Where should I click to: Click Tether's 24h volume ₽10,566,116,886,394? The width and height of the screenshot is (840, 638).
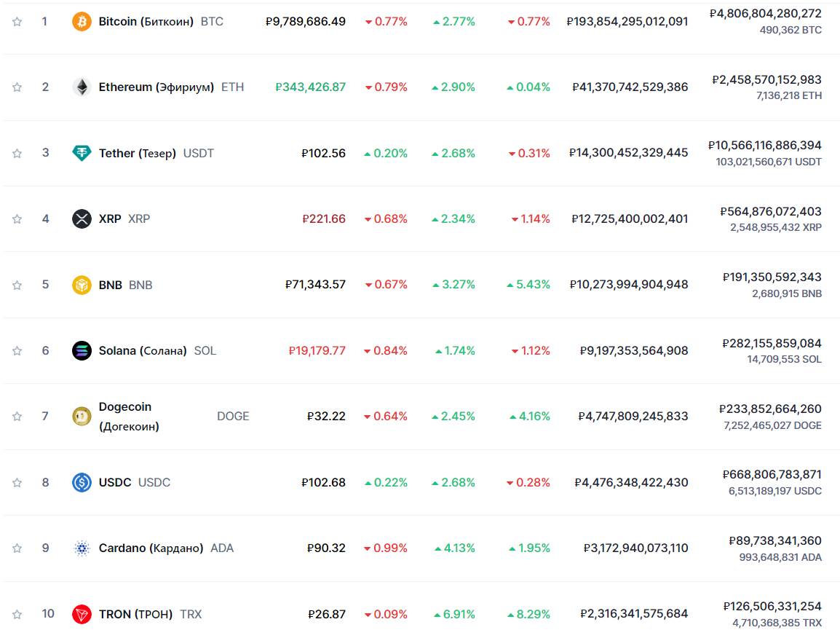click(766, 146)
